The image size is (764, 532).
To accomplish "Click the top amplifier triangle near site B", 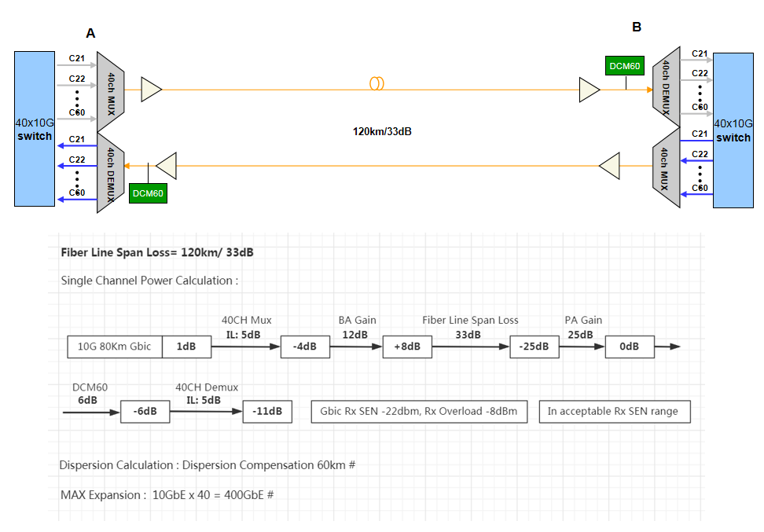I will tap(589, 90).
